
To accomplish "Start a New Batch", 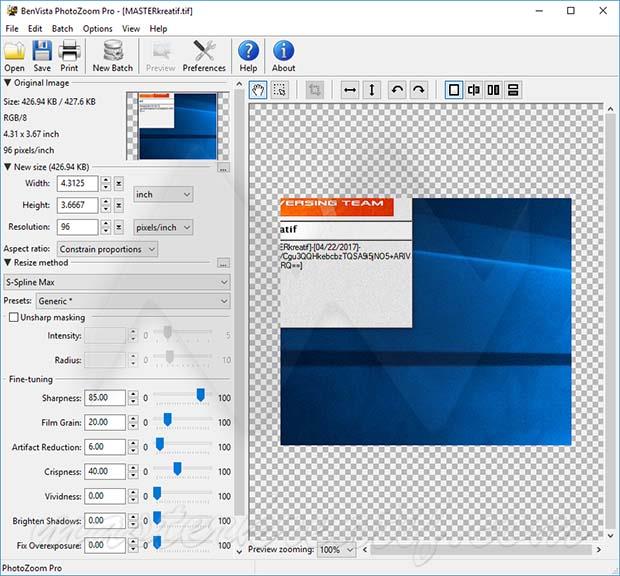I will pyautogui.click(x=113, y=56).
